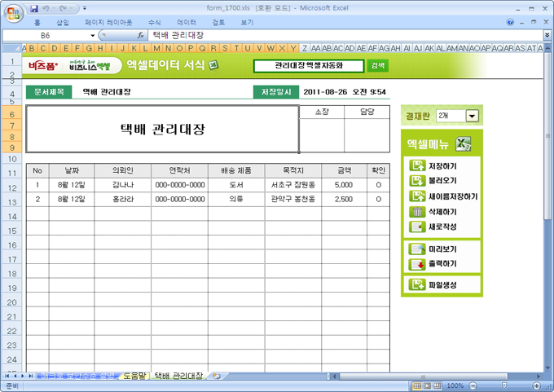This screenshot has width=554, height=392.
Task: Click the zoom slider handle
Action: click(504, 385)
